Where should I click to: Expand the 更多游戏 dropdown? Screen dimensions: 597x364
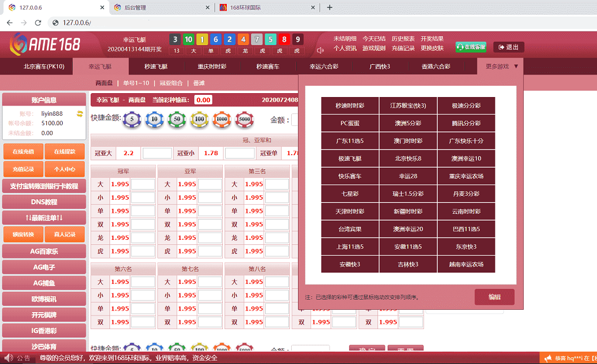496,66
